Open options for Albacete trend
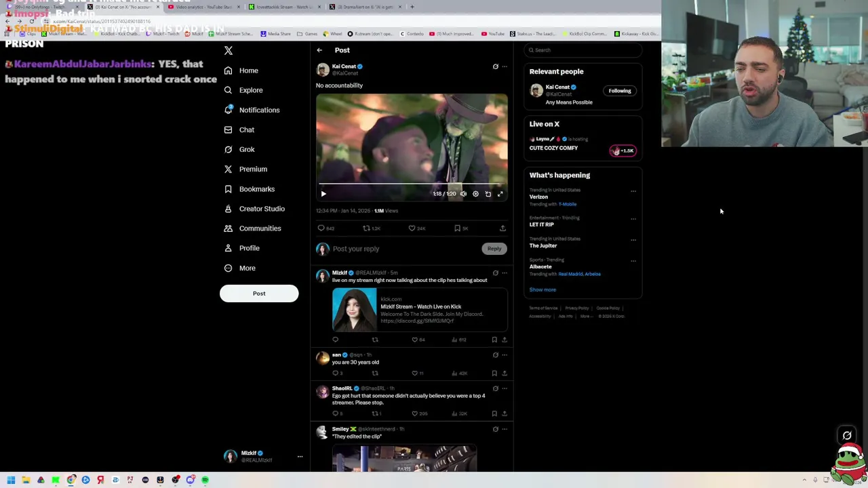Image resolution: width=868 pixels, height=488 pixels. coord(633,261)
